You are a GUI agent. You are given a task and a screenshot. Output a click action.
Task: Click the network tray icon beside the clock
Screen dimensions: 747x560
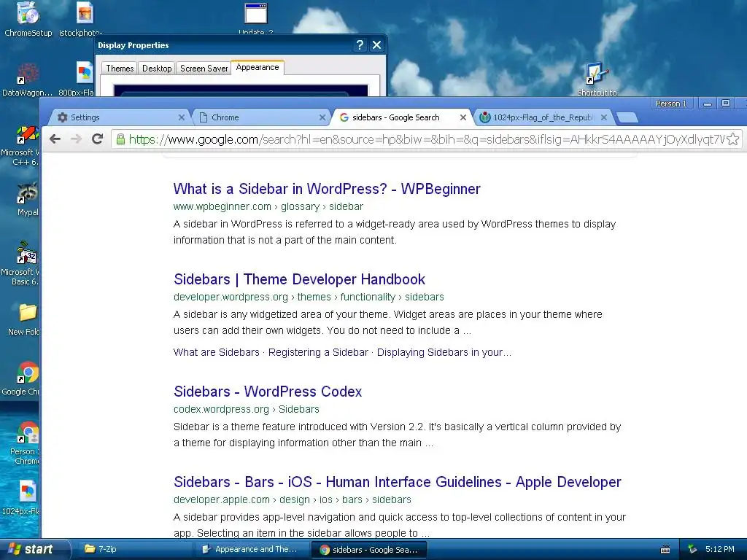692,549
